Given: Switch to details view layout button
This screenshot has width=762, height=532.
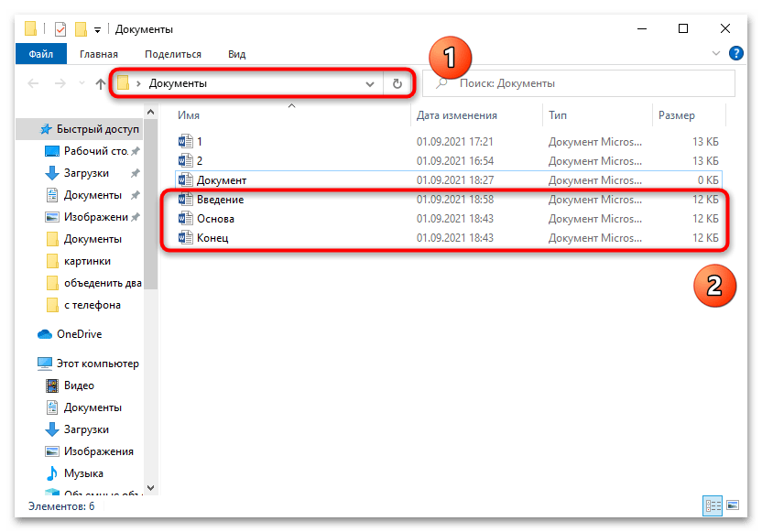Looking at the screenshot, I should 713,505.
